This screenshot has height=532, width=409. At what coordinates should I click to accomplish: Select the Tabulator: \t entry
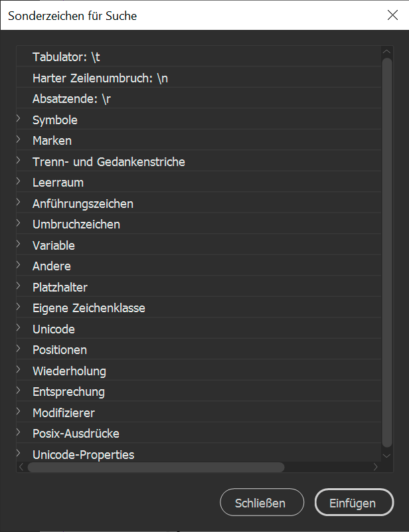199,56
